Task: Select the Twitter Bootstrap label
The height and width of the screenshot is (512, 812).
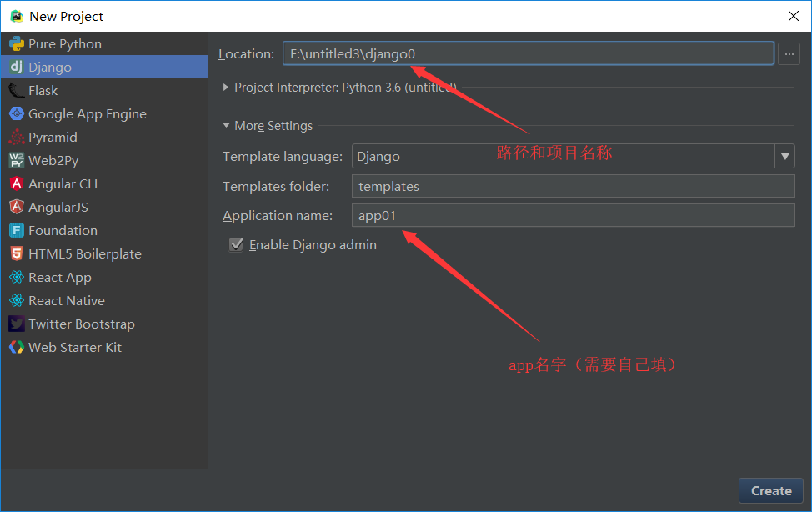Action: click(82, 324)
